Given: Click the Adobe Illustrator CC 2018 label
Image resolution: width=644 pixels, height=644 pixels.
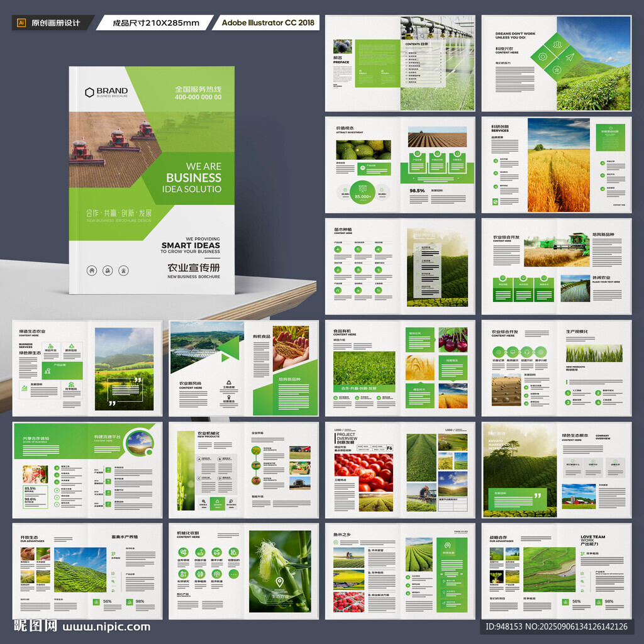Looking at the screenshot, I should tap(268, 23).
